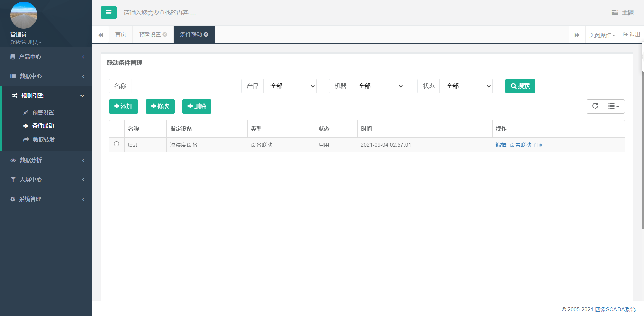
Task: Close the 预警设置 tab via its X icon
Action: (165, 34)
